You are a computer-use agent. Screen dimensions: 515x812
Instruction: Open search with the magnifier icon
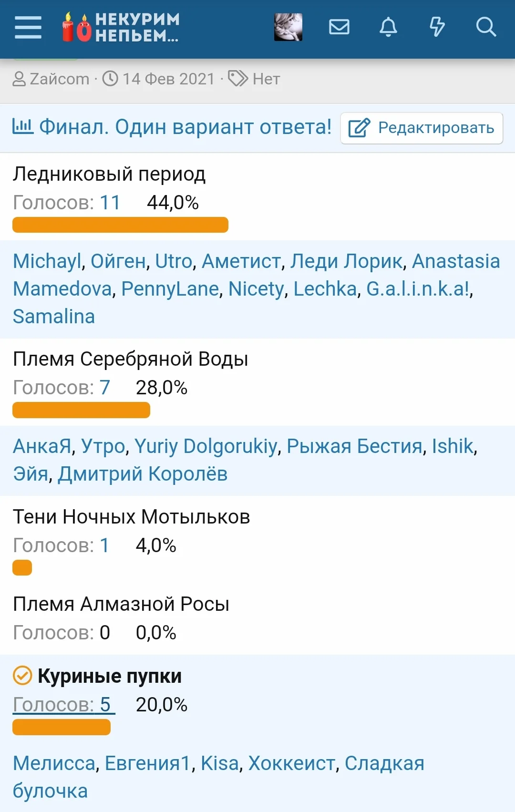[x=486, y=27]
